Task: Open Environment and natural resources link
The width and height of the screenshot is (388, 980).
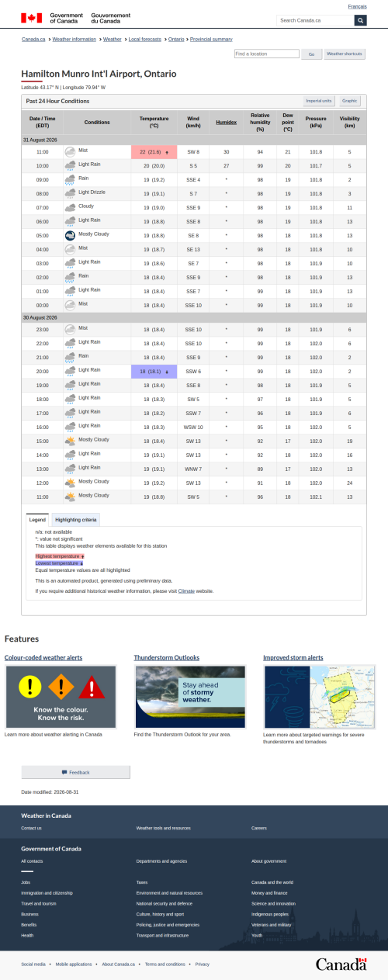Action: click(169, 893)
